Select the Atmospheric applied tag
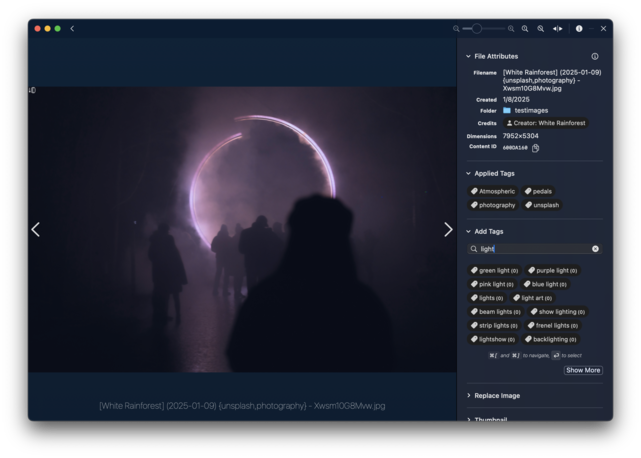This screenshot has height=458, width=641. point(493,191)
